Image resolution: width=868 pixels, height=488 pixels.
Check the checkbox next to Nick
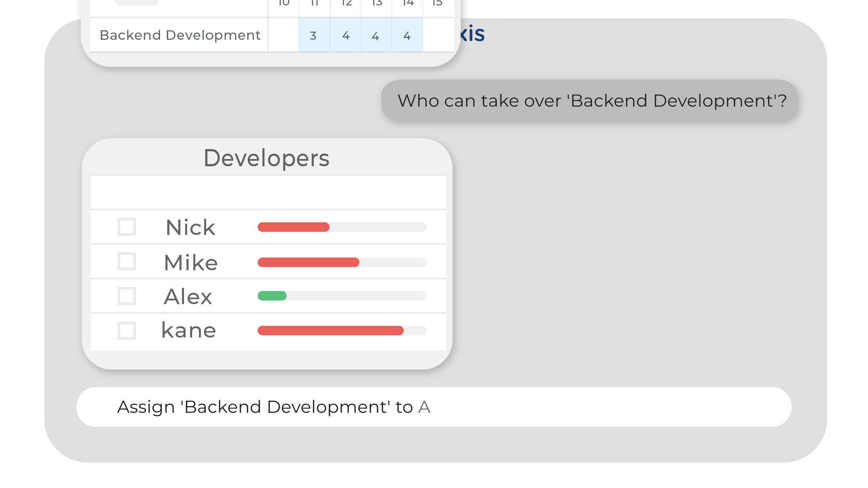(127, 227)
